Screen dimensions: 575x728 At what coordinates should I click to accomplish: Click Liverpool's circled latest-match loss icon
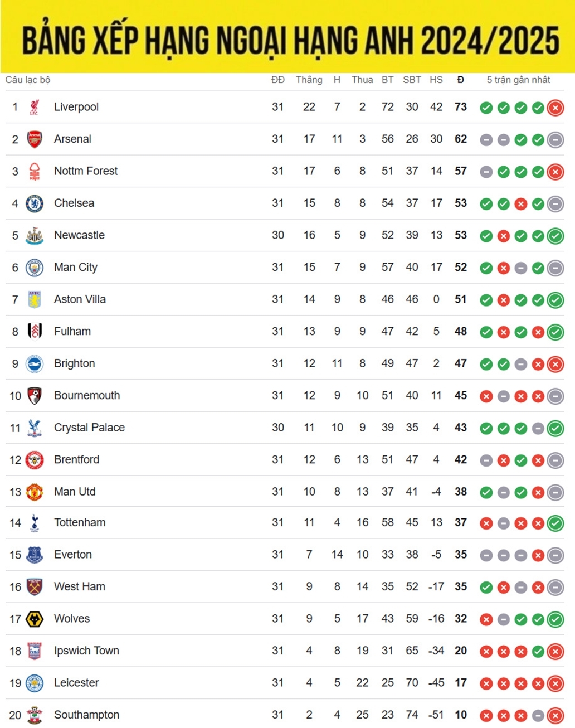pyautogui.click(x=555, y=108)
